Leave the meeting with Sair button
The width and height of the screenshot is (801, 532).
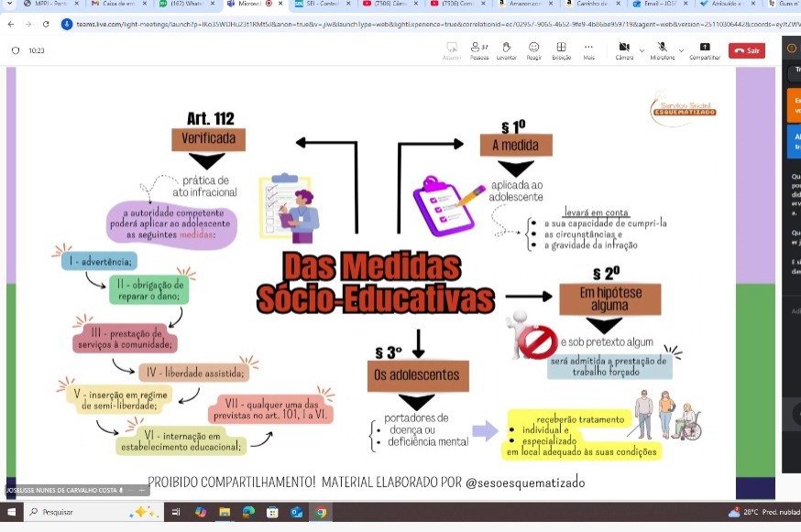coord(747,50)
